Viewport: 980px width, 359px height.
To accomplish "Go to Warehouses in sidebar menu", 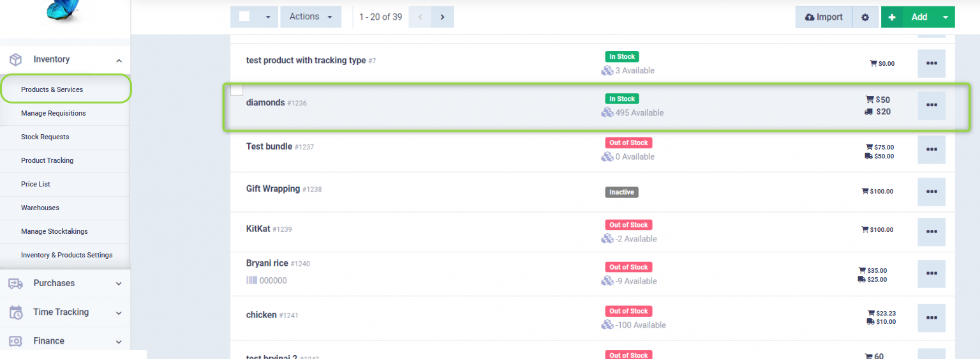I will (x=40, y=208).
